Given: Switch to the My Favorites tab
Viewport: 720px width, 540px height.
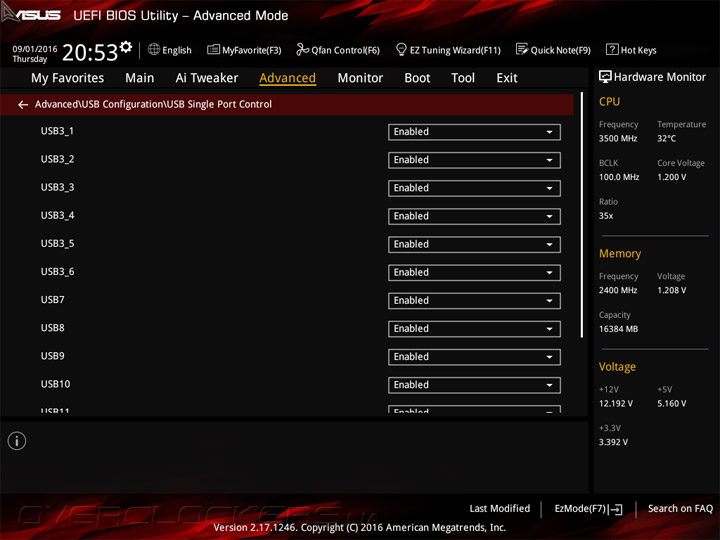Looking at the screenshot, I should (x=68, y=78).
